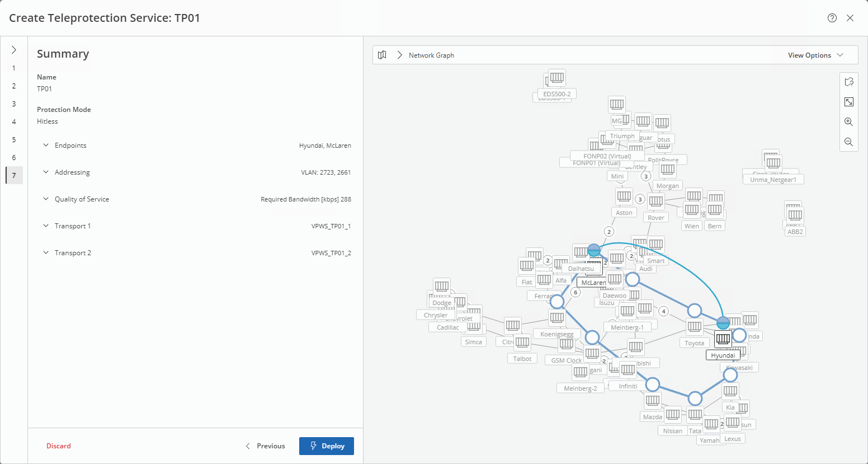Viewport: 868px width, 464px height.
Task: Click the Discard link
Action: 59,446
